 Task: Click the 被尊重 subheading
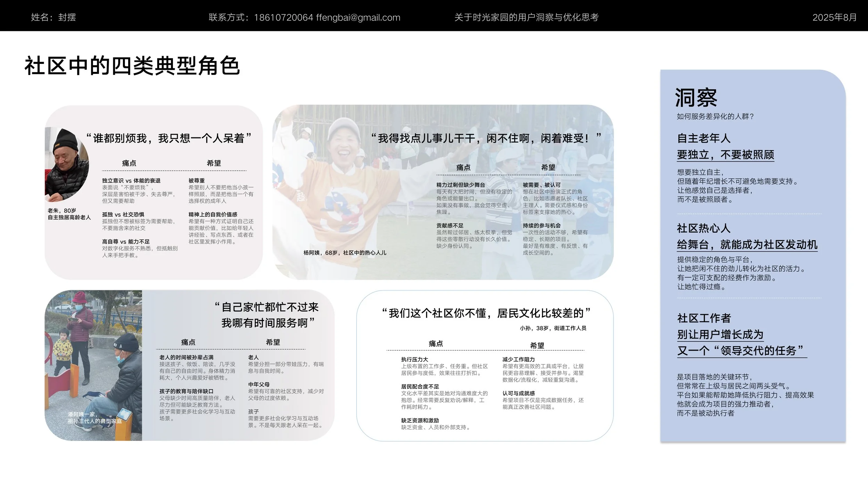point(197,180)
